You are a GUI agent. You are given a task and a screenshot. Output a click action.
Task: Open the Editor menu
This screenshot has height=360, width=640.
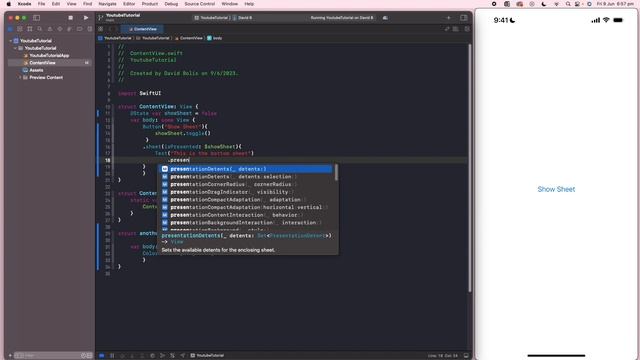[129, 4]
